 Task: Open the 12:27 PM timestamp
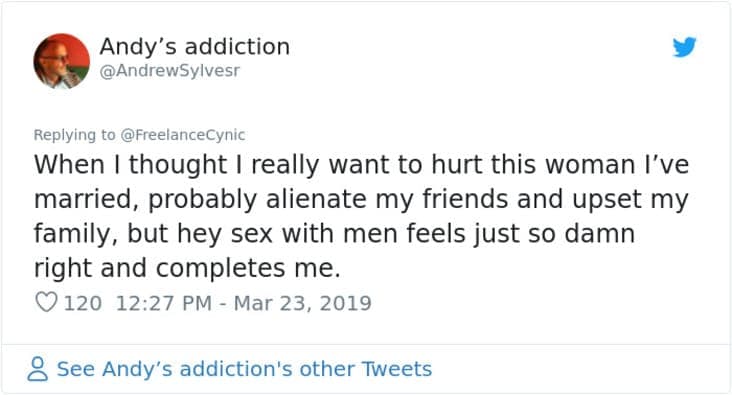tap(163, 303)
